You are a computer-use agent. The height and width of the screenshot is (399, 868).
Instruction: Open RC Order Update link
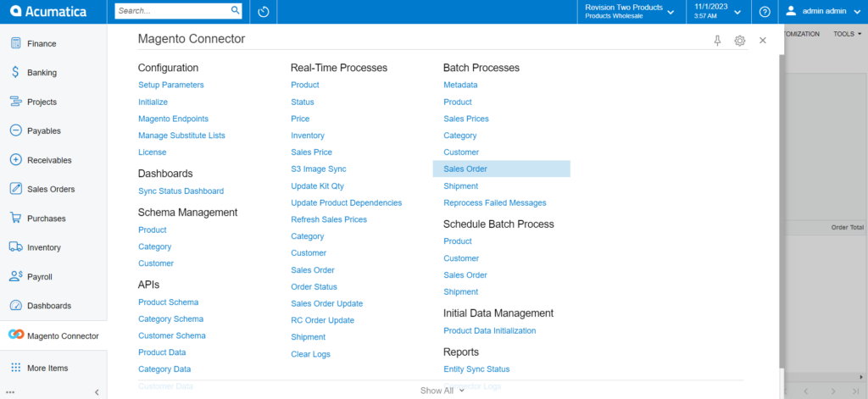click(x=323, y=320)
